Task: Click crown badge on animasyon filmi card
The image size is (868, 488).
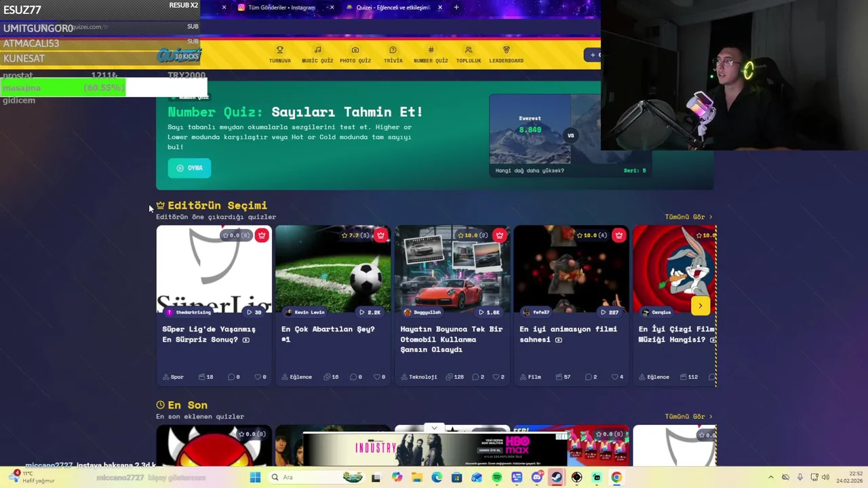Action: click(x=618, y=235)
